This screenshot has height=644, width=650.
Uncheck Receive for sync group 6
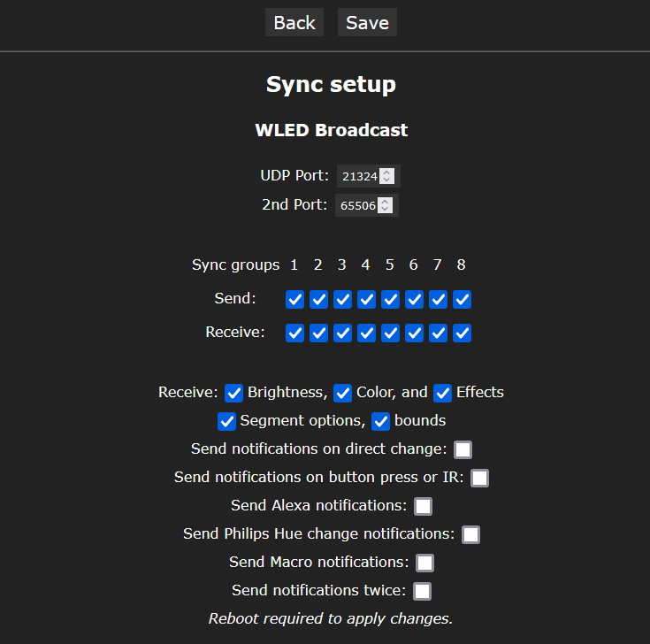click(414, 333)
